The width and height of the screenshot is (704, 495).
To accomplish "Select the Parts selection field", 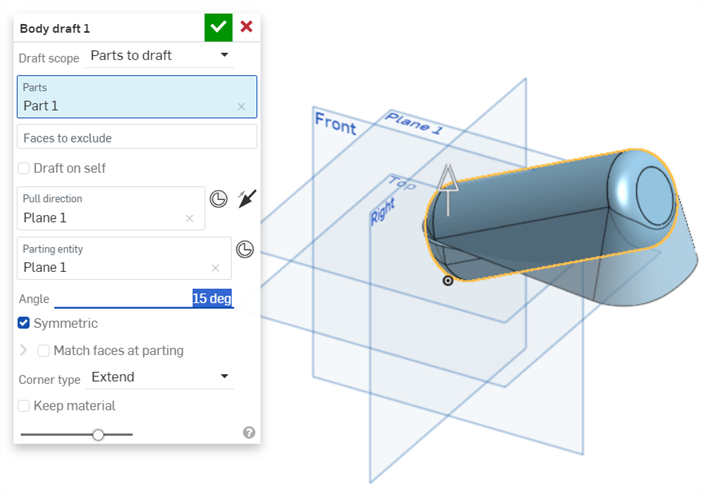I will (x=137, y=97).
